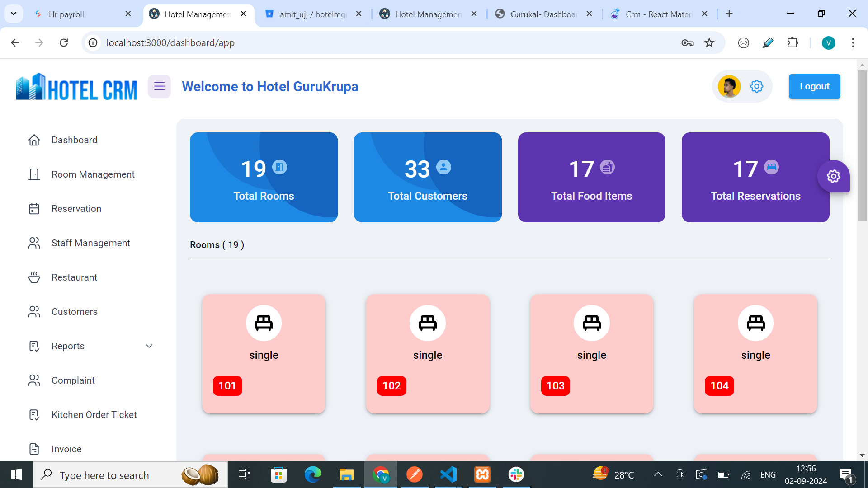The image size is (868, 488).
Task: Click the red 103 room number badge
Action: (555, 386)
